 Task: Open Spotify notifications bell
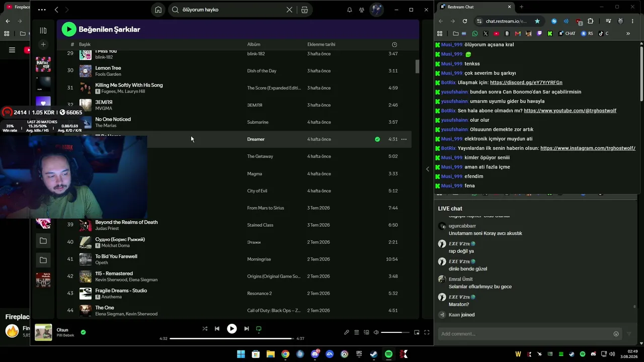[x=350, y=10]
